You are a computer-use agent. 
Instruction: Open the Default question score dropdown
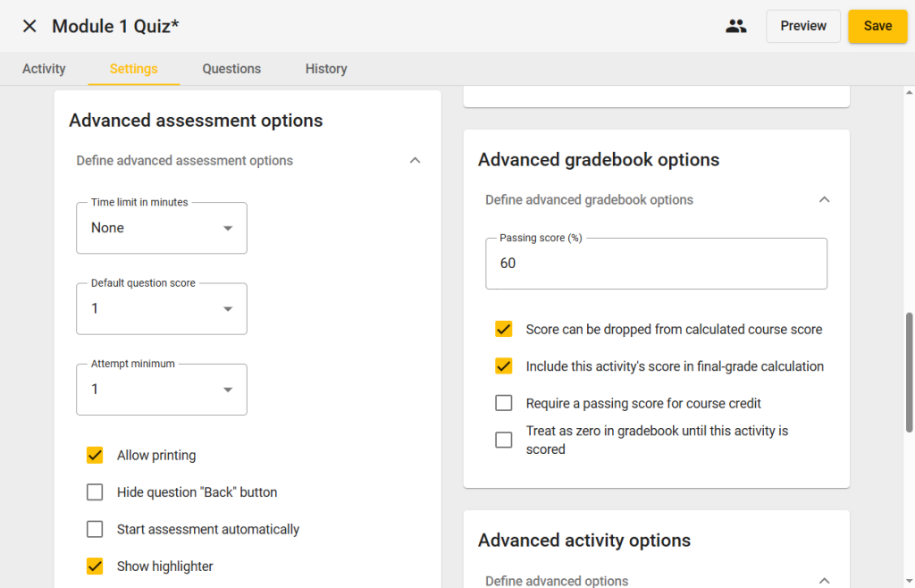[162, 309]
